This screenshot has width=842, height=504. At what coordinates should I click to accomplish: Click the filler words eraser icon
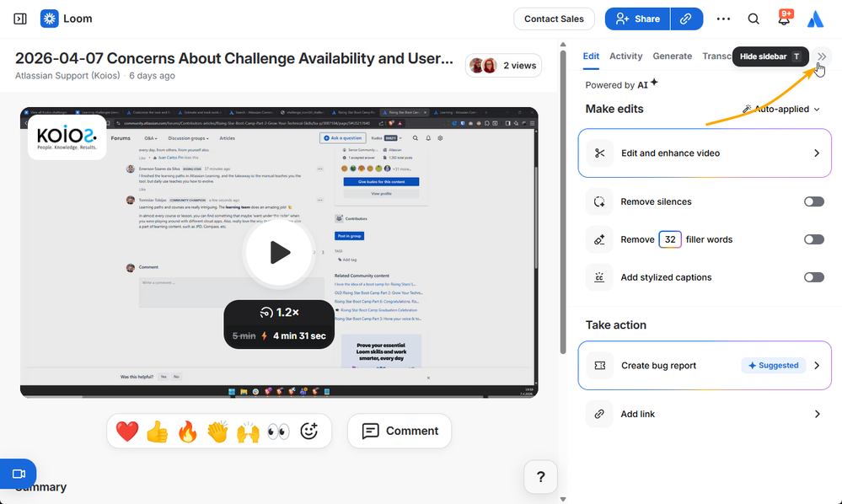click(x=599, y=239)
